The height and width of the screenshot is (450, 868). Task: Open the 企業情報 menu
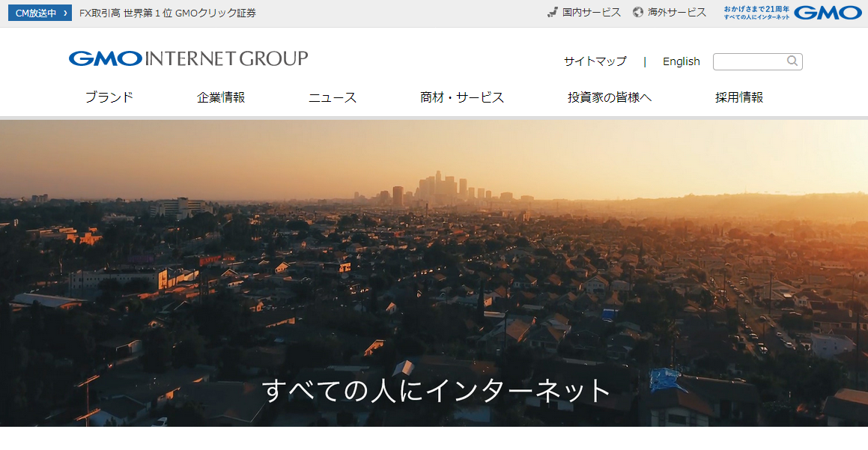coord(221,97)
